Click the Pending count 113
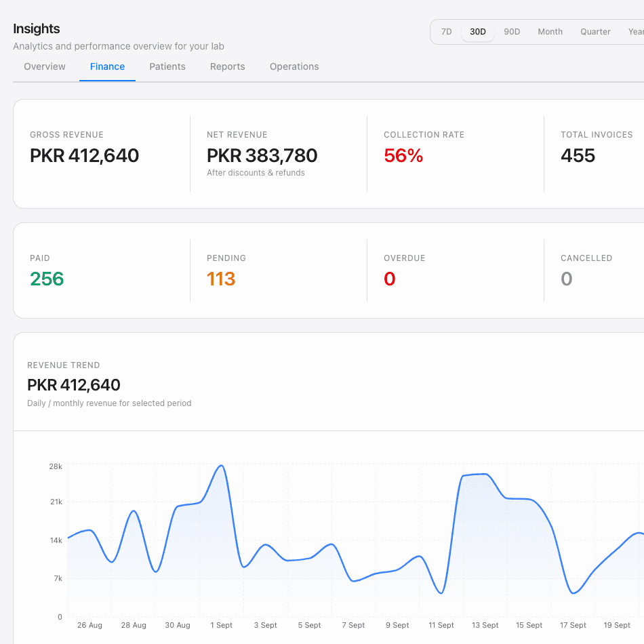 tap(221, 279)
